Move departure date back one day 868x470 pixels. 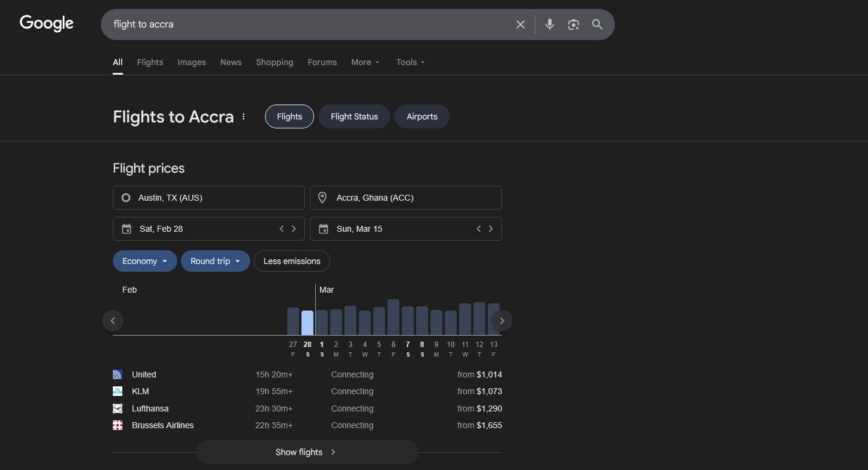pyautogui.click(x=282, y=229)
